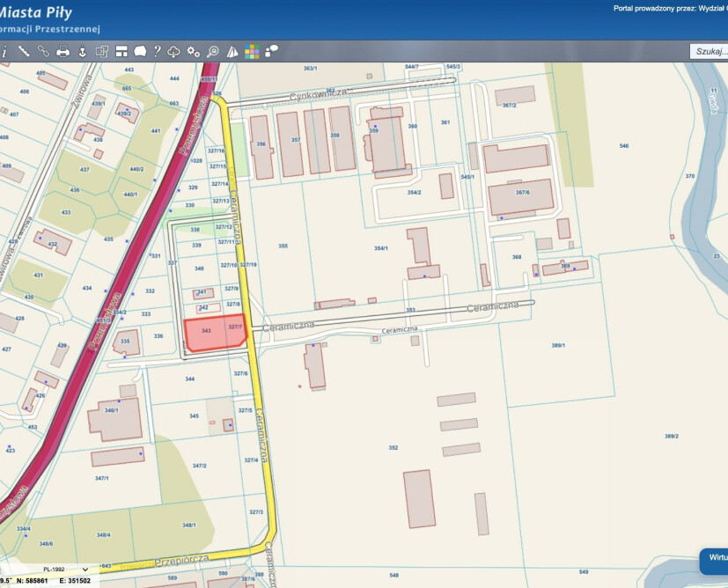
Task: Open the colored grid palette icon
Action: tap(252, 51)
